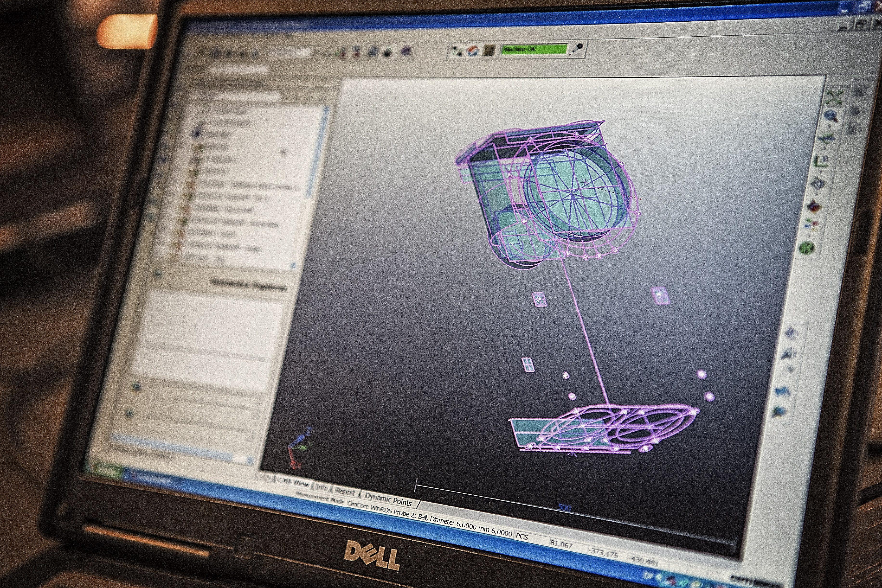Click the gray wireframe diamond icon on the right
This screenshot has width=882, height=588.
(818, 184)
